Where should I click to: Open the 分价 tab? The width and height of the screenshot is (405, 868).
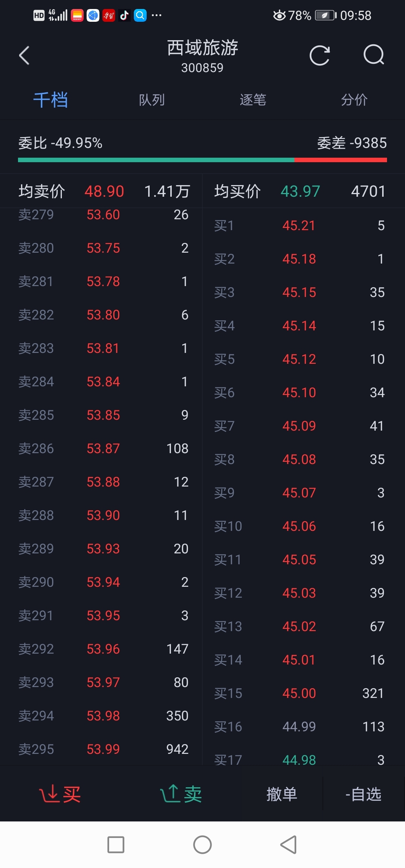pyautogui.click(x=354, y=100)
